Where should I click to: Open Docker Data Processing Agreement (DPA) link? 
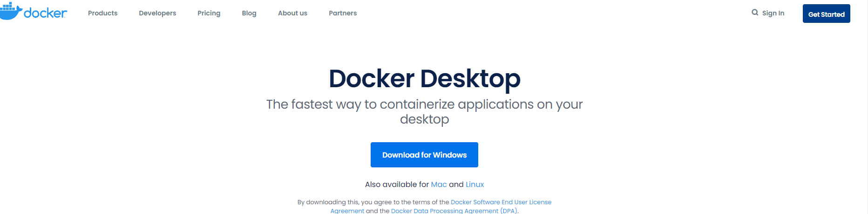tap(454, 211)
